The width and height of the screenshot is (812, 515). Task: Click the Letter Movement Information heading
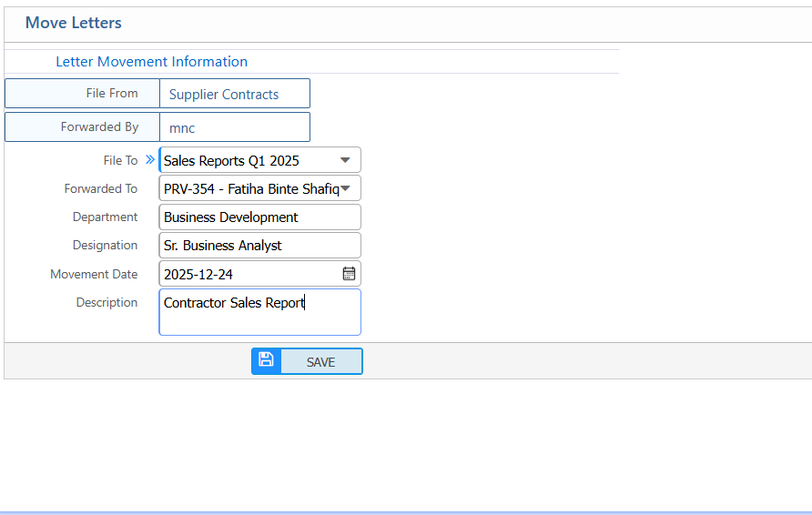tap(151, 62)
